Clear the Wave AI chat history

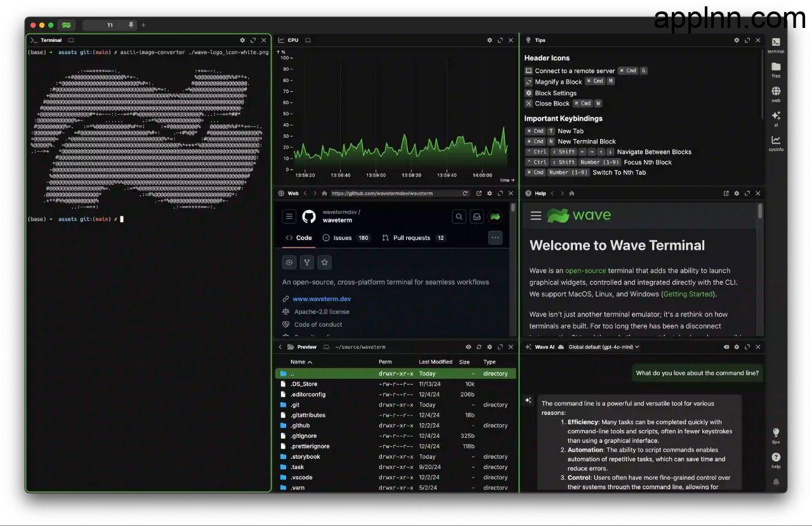726,347
